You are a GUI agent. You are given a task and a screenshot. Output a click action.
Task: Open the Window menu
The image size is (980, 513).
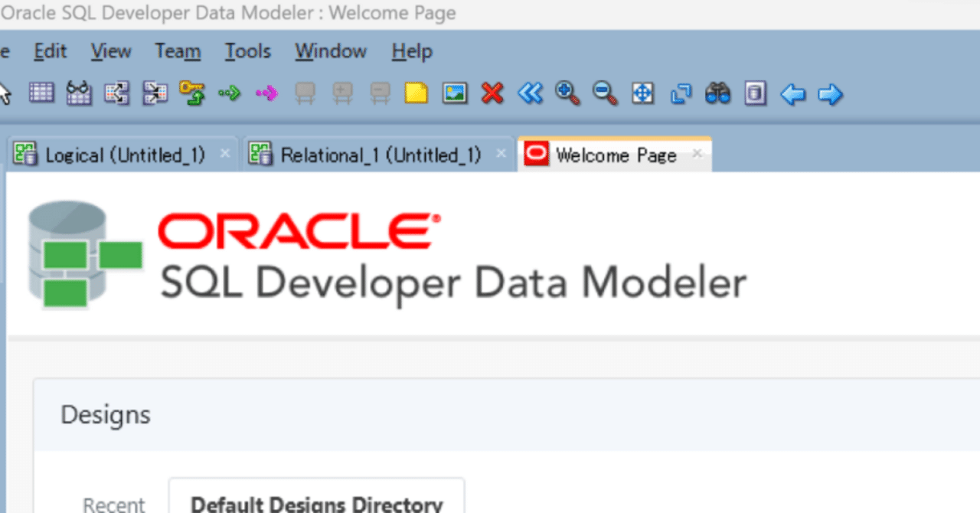330,51
